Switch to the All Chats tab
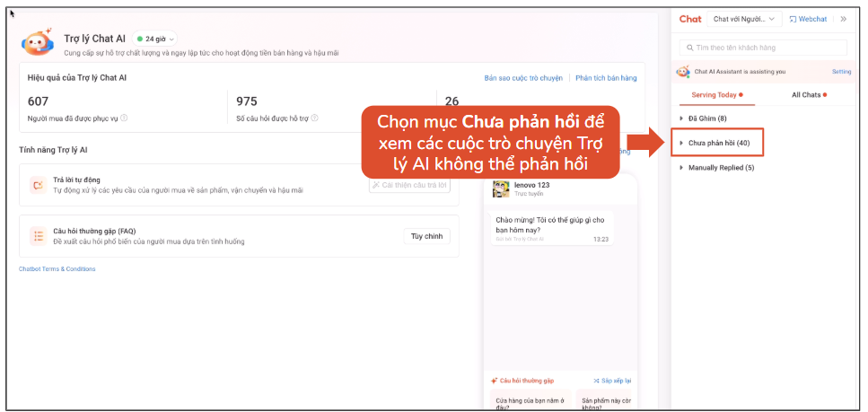The image size is (868, 412). pos(809,95)
